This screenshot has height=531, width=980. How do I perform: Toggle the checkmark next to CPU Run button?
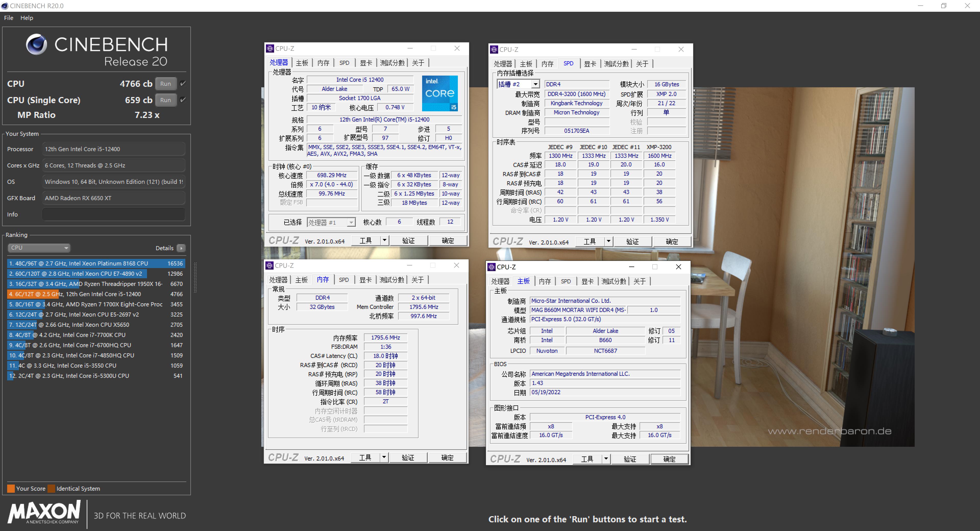coord(183,83)
